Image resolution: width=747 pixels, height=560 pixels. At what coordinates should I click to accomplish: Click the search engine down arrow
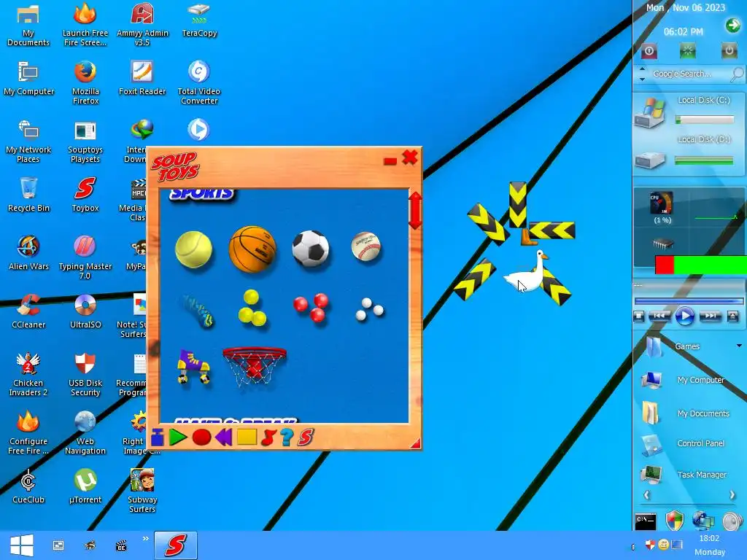(642, 79)
